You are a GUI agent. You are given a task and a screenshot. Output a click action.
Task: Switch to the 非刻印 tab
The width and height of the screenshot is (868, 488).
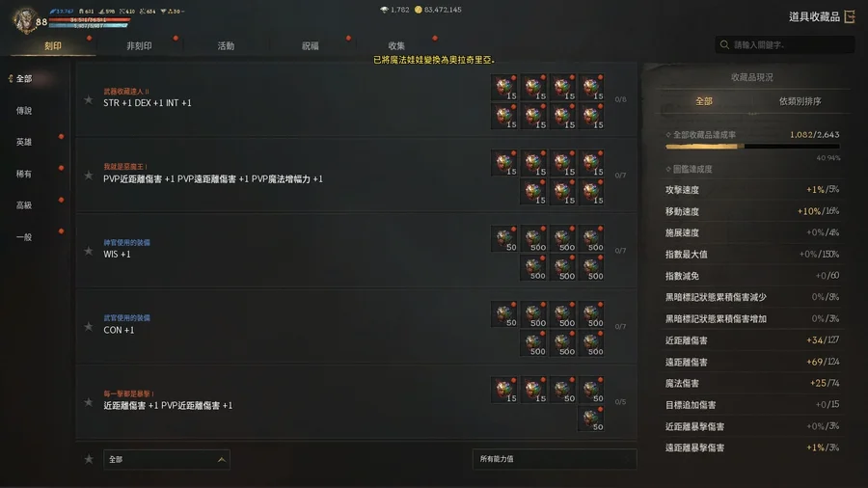[x=139, y=46]
